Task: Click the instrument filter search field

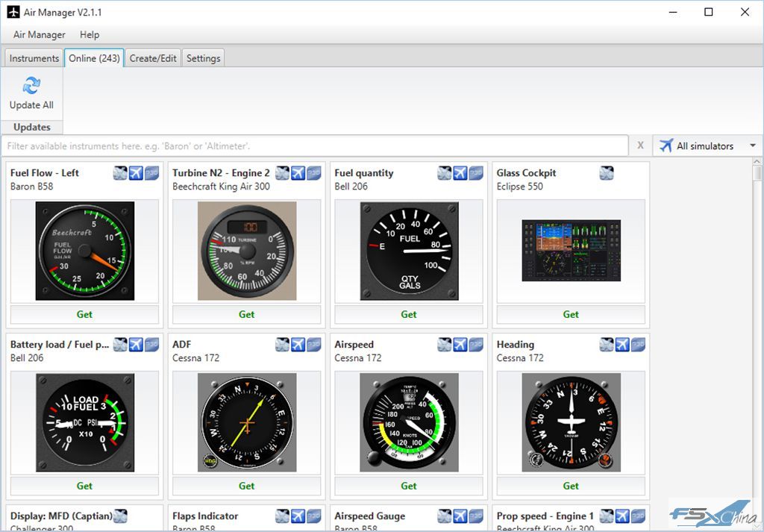Action: tap(315, 145)
